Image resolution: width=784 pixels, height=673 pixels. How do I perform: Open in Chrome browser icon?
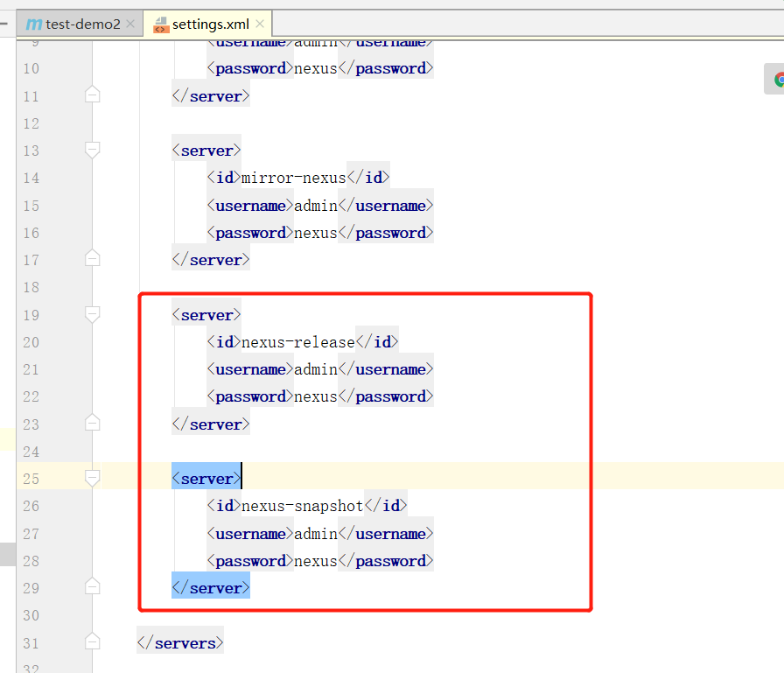[778, 79]
